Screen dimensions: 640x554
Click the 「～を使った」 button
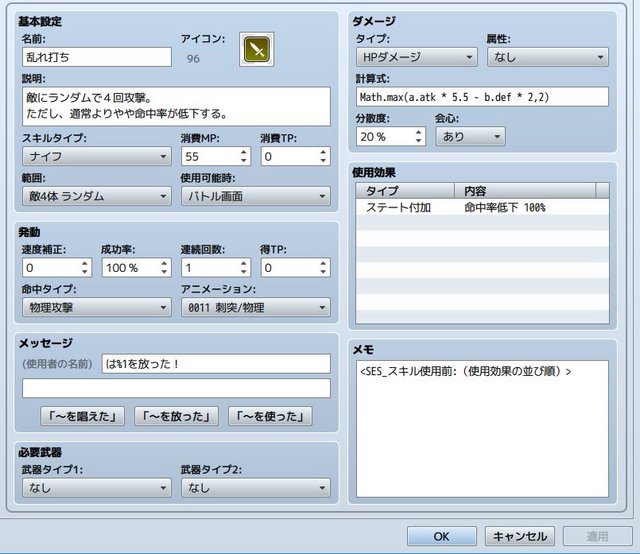click(270, 416)
